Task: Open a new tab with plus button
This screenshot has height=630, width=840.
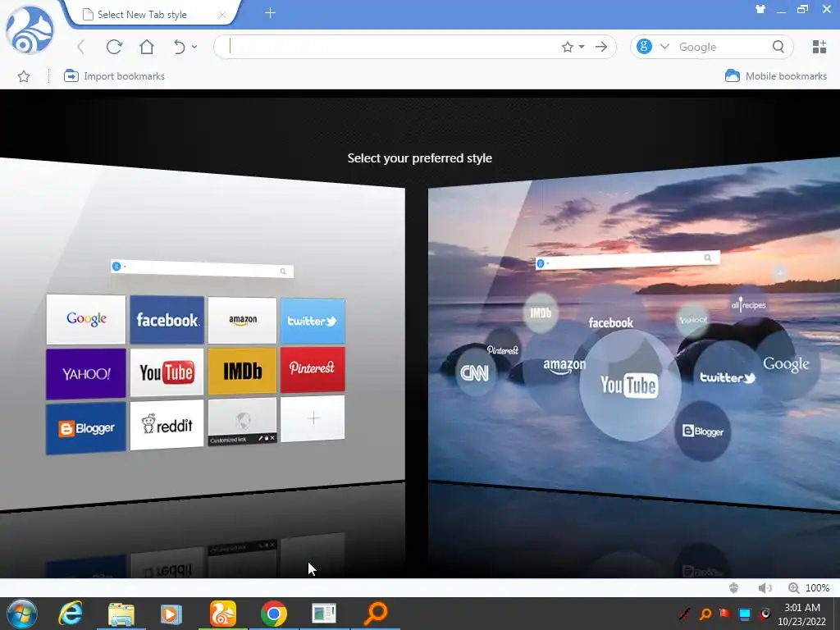Action: 271,13
